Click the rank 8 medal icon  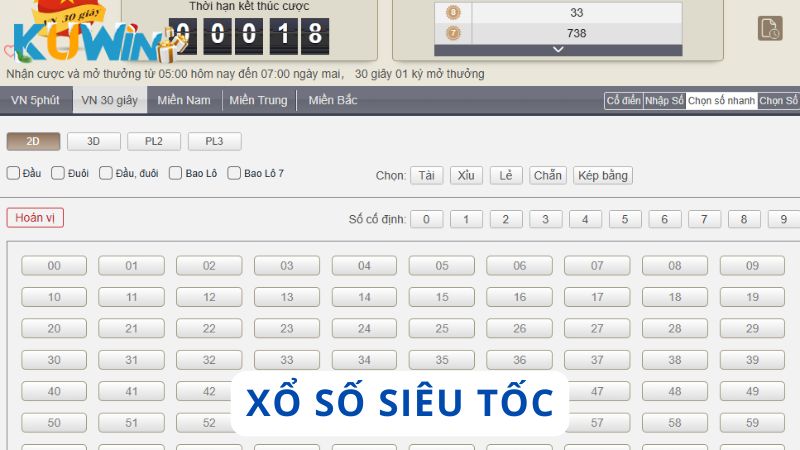[453, 13]
